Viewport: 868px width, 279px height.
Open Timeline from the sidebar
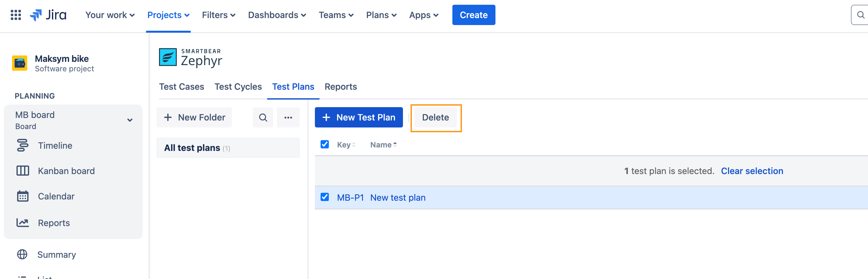tap(55, 146)
